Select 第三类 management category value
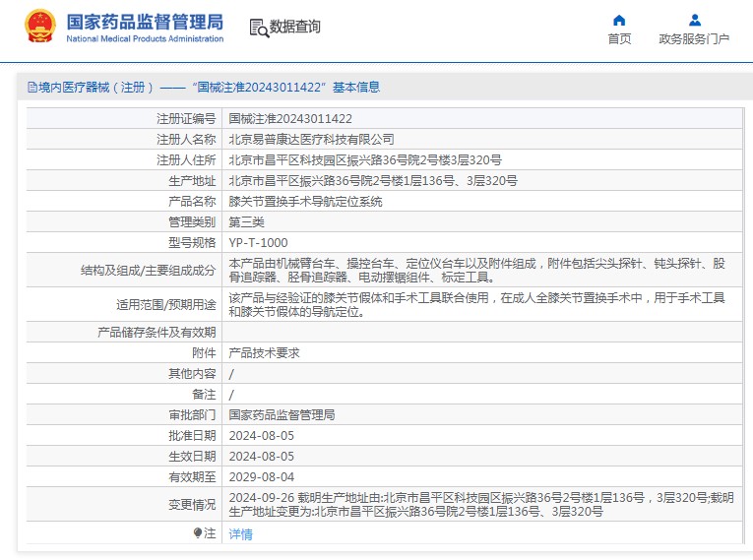Image resolution: width=753 pixels, height=560 pixels. tap(246, 221)
